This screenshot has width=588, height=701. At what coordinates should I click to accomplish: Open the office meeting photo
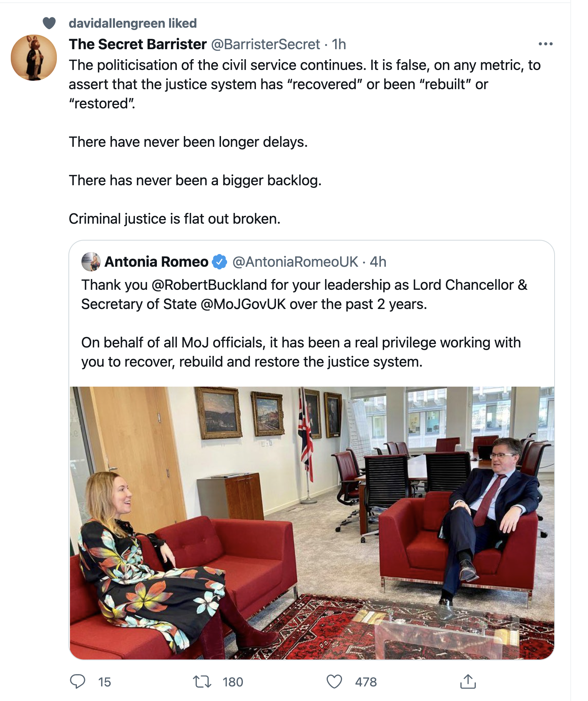click(312, 523)
